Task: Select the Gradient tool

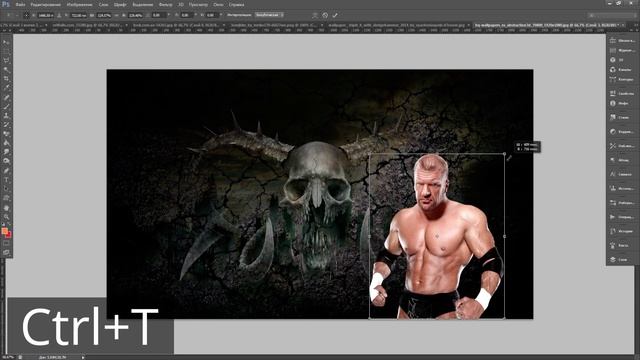Action: pos(6,142)
